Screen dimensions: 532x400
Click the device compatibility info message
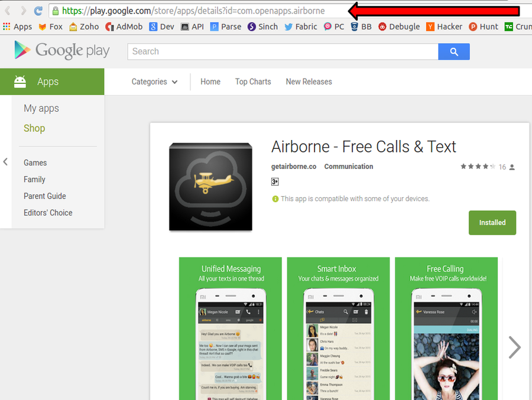point(351,199)
